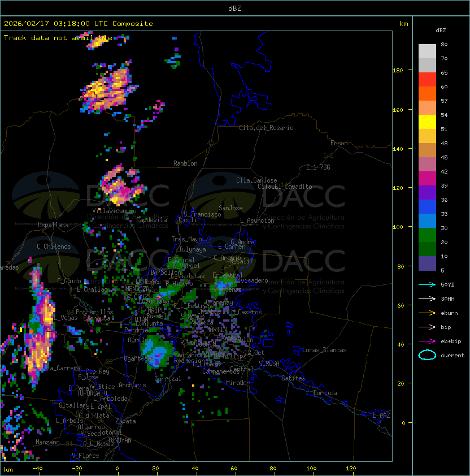Click the 180 km vertical axis label

point(398,71)
